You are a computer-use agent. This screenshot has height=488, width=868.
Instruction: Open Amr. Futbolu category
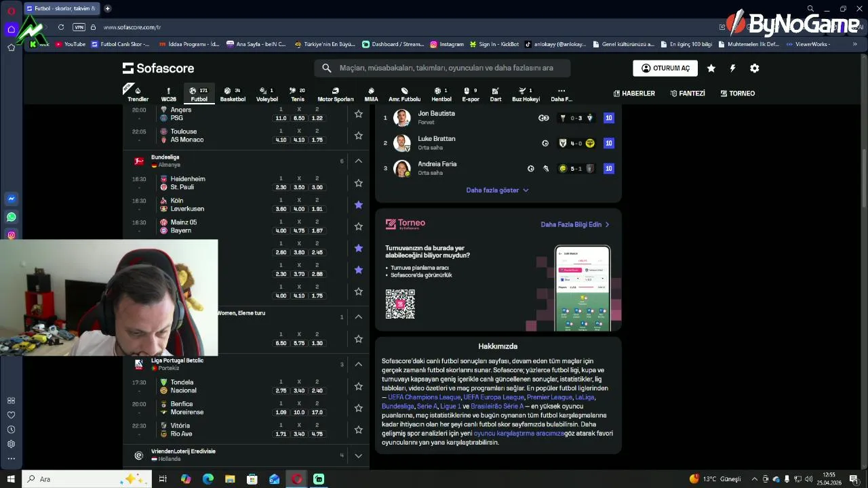(404, 94)
